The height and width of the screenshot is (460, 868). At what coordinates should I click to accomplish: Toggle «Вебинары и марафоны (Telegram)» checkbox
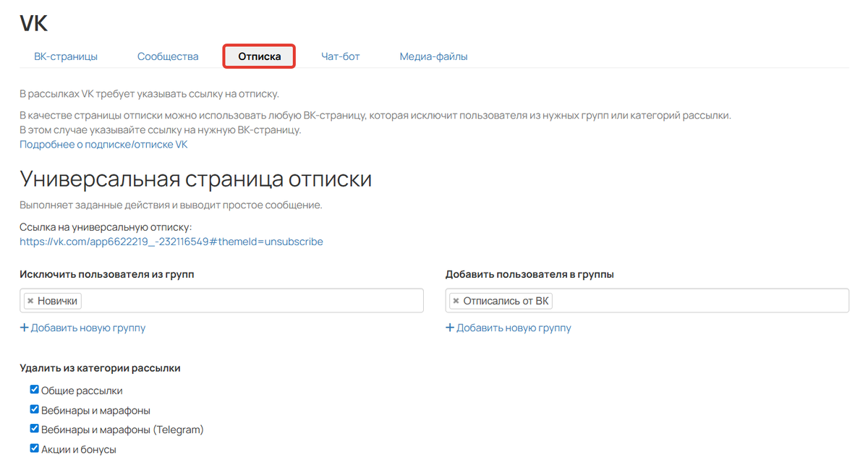(33, 427)
